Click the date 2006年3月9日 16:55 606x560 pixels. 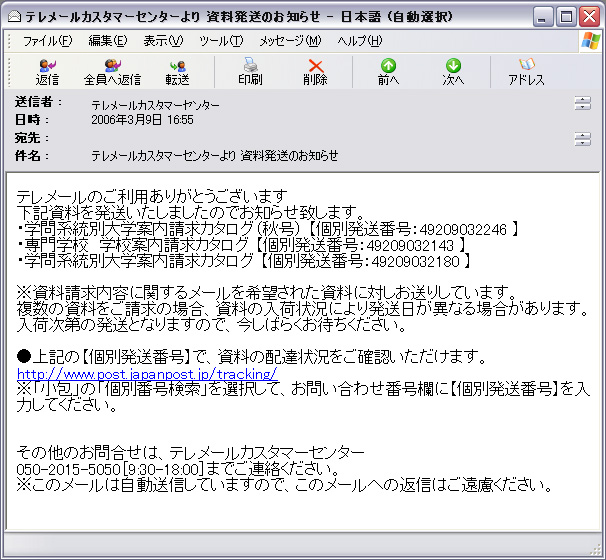tap(142, 120)
